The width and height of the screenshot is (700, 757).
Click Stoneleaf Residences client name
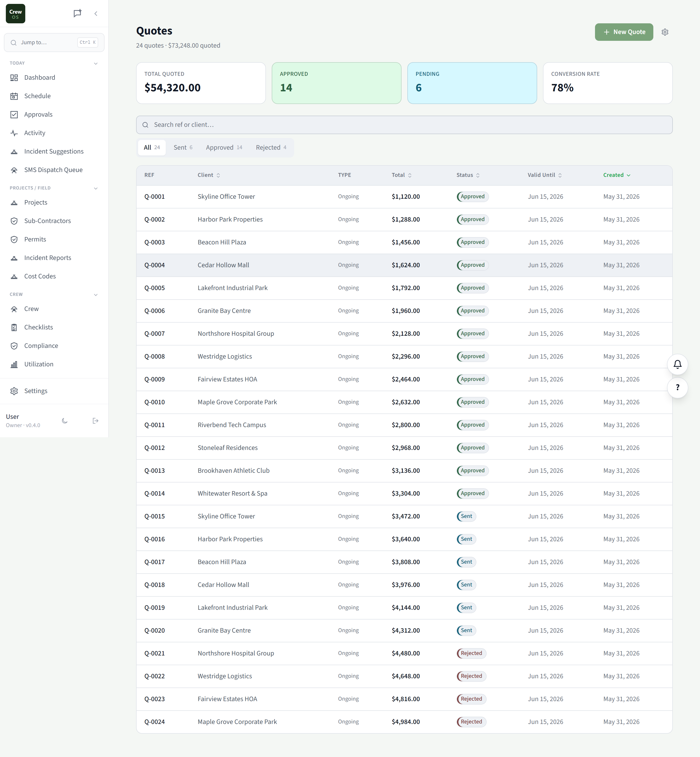[x=228, y=448]
